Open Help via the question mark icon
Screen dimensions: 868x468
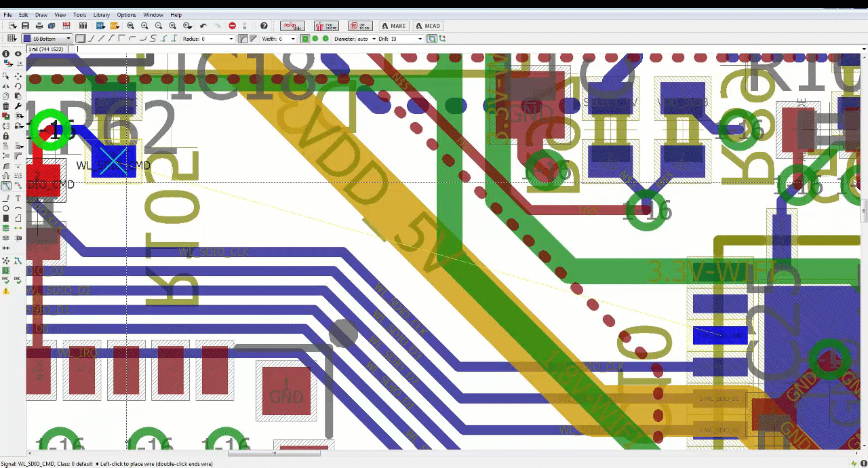click(264, 26)
